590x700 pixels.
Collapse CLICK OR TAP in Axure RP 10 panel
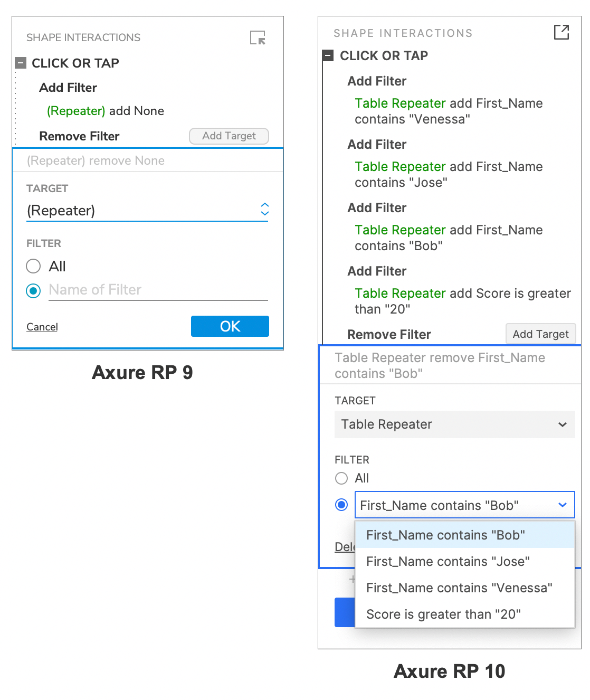point(328,55)
